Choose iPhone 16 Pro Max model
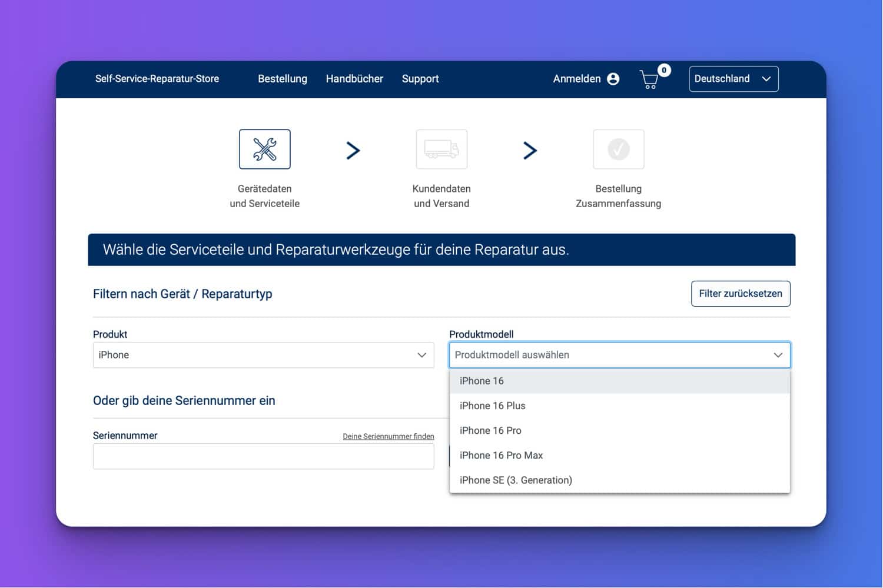883x588 pixels. (620, 455)
